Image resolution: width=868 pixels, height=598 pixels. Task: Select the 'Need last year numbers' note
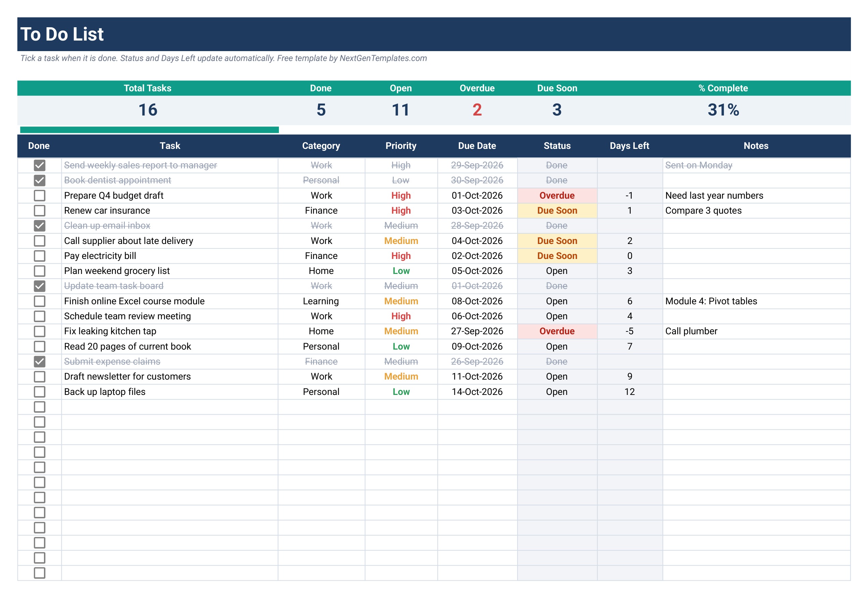756,196
